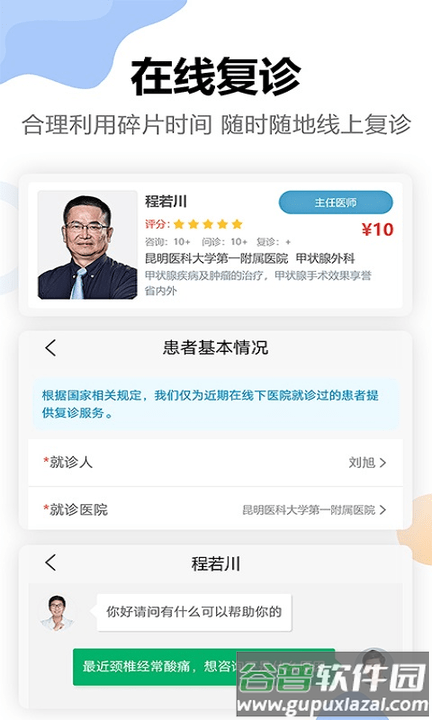Expand the 就诊医院 hospital selector chevron
The image size is (432, 720).
(382, 510)
